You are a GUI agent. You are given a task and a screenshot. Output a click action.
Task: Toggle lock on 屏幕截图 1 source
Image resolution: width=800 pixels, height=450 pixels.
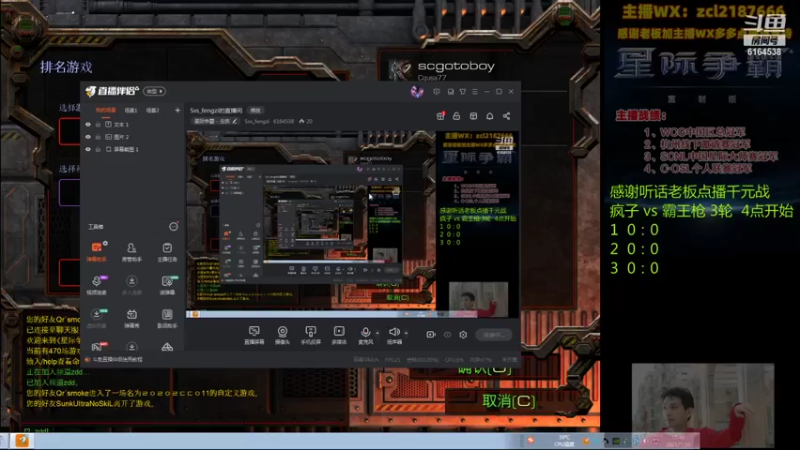coord(98,149)
